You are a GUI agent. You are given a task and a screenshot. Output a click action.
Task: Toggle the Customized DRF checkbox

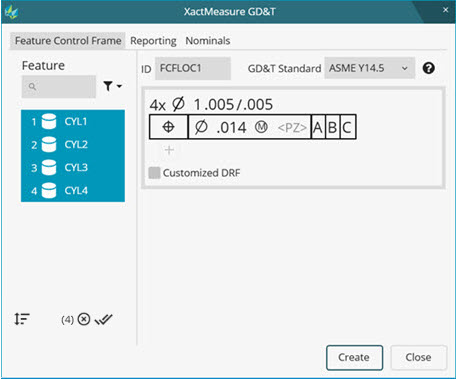pos(154,173)
